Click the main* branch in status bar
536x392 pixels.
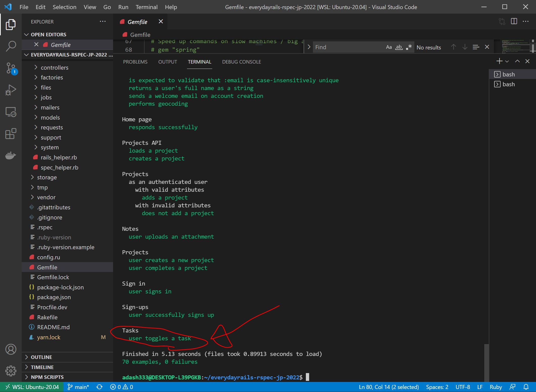pyautogui.click(x=78, y=387)
